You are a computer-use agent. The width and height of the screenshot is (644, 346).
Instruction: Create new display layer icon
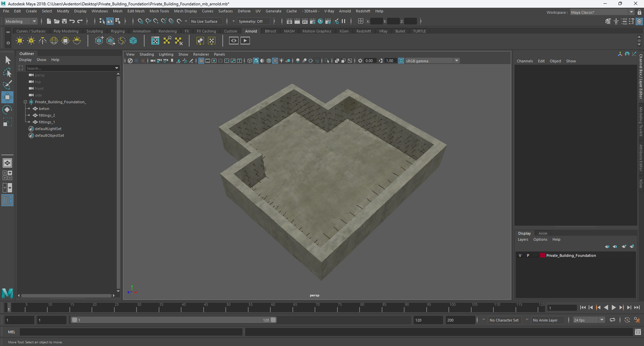[x=624, y=246]
